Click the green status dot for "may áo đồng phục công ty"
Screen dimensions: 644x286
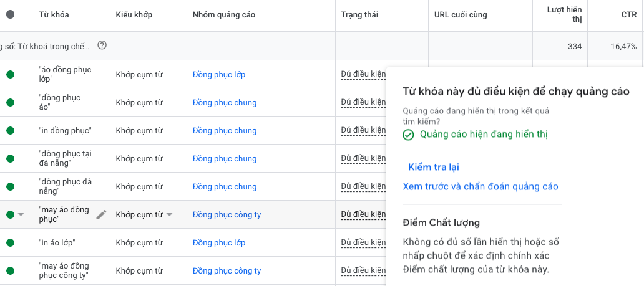pos(10,271)
